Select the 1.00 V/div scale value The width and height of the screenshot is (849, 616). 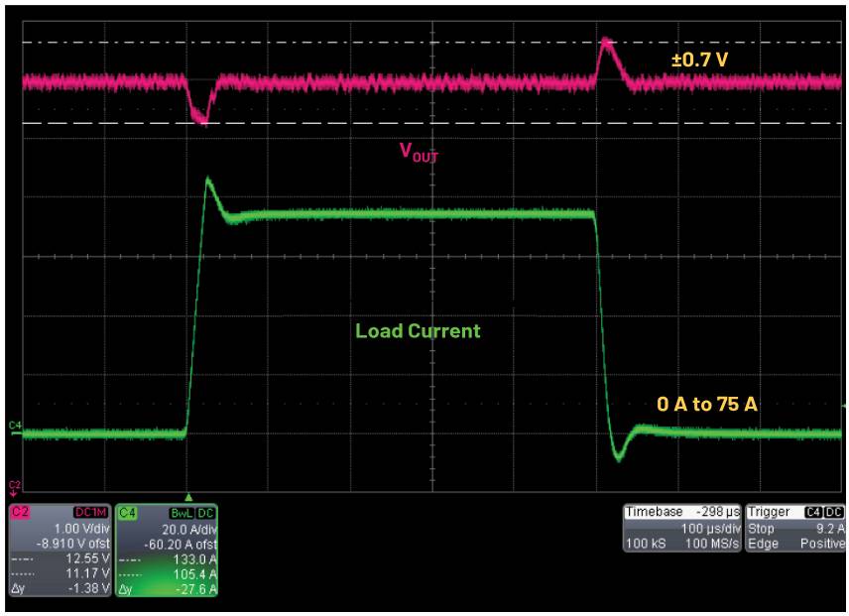[81, 529]
